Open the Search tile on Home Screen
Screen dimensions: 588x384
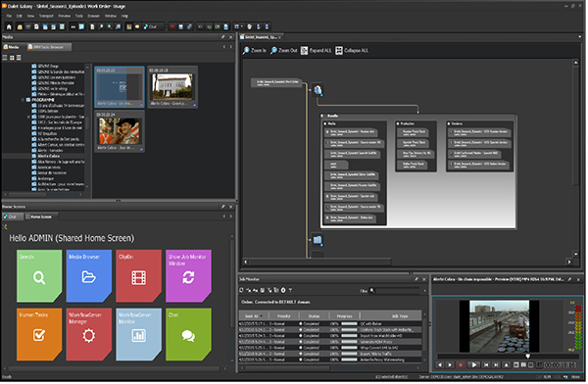(39, 276)
